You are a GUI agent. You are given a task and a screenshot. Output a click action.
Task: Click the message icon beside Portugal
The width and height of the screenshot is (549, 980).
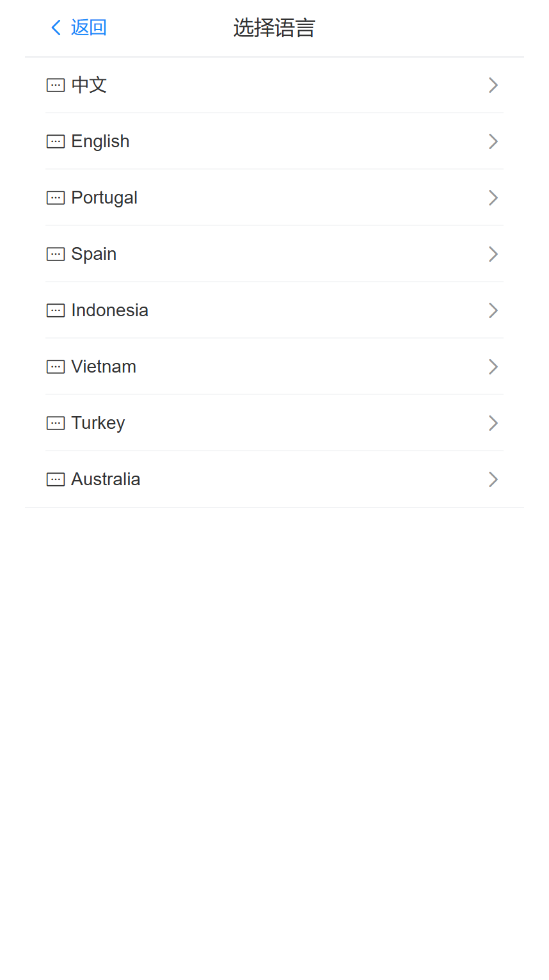pyautogui.click(x=56, y=198)
